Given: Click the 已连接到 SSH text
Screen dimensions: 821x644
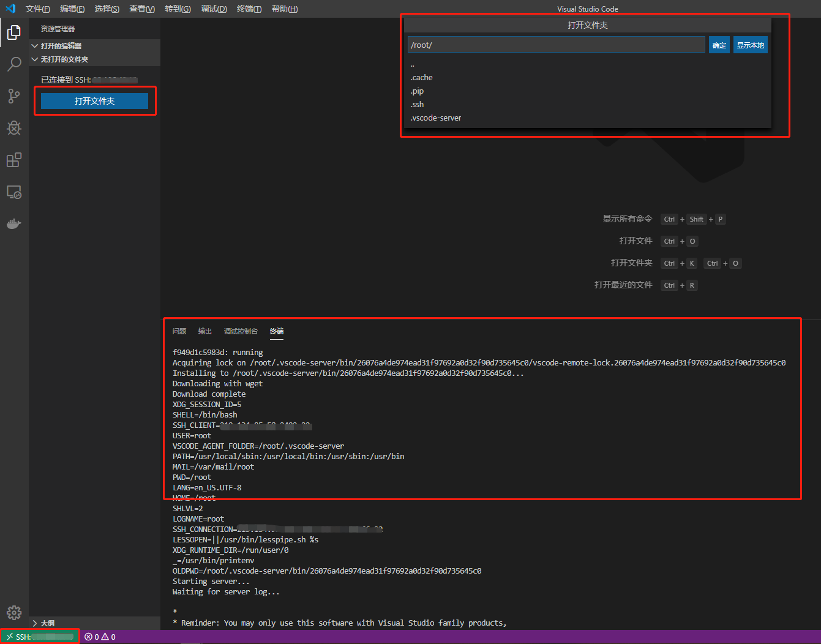Looking at the screenshot, I should coord(66,80).
